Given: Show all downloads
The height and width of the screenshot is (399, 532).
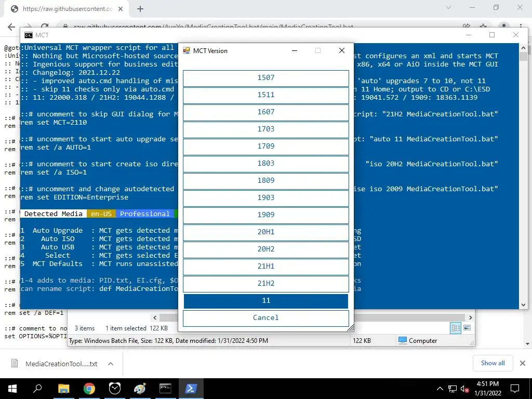Looking at the screenshot, I should tap(493, 363).
